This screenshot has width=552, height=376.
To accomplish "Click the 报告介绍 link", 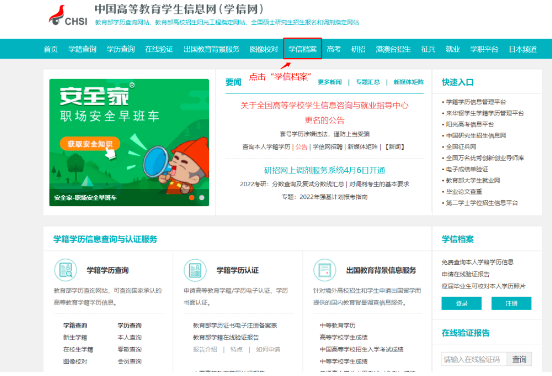I will 205,349.
